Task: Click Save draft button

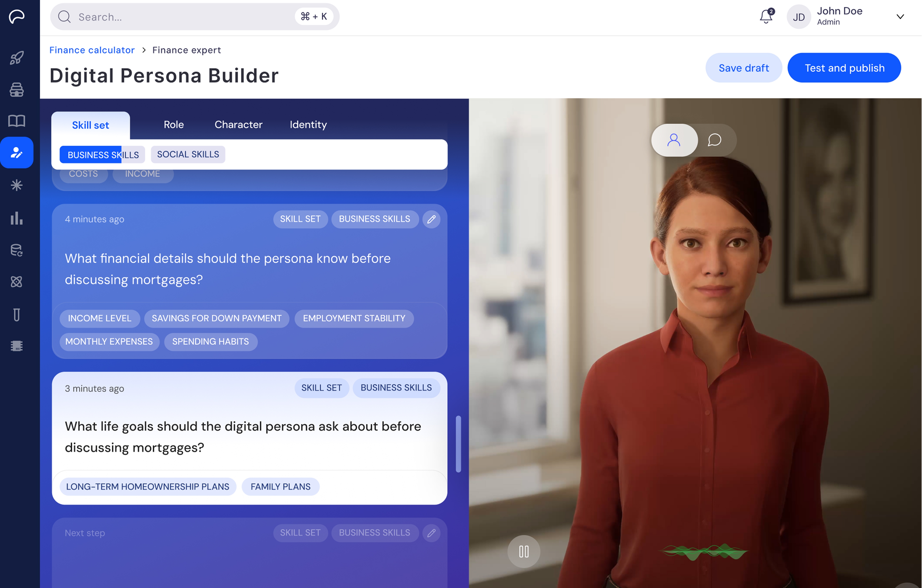Action: [x=743, y=68]
